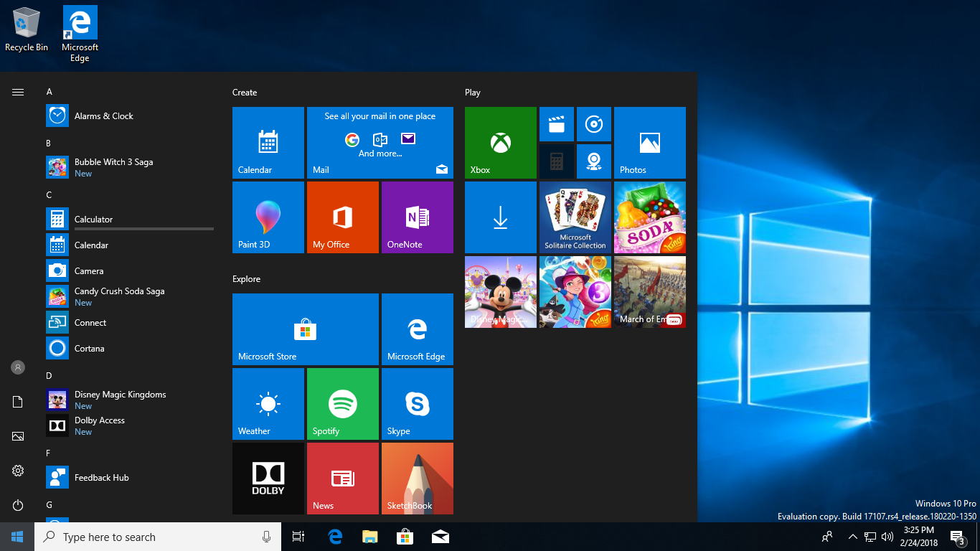Screen dimensions: 980x551
Task: Open the Dolby tile
Action: (x=268, y=479)
